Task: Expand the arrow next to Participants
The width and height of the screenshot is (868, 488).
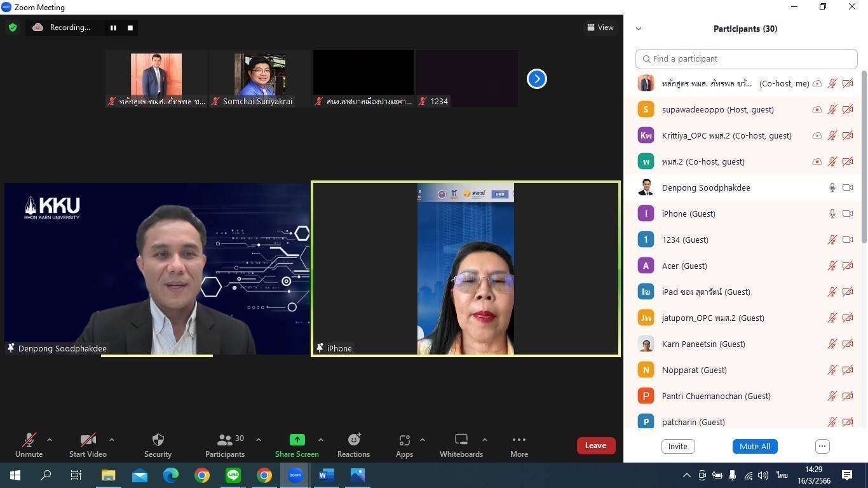Action: [x=258, y=440]
